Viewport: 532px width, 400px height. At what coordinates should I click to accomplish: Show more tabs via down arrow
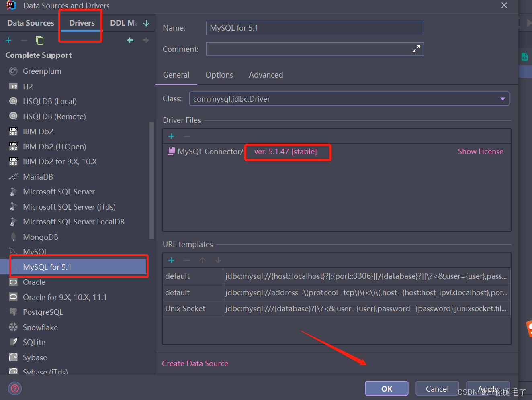tap(146, 23)
